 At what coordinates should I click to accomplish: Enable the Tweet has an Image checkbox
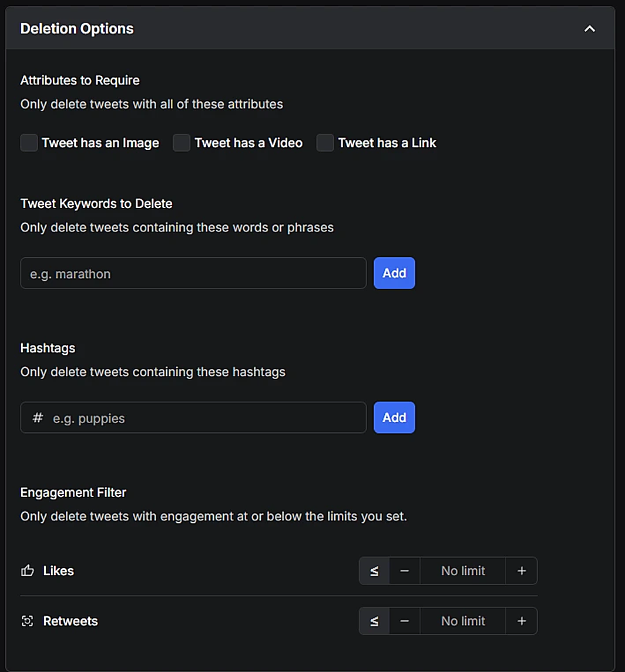tap(29, 143)
